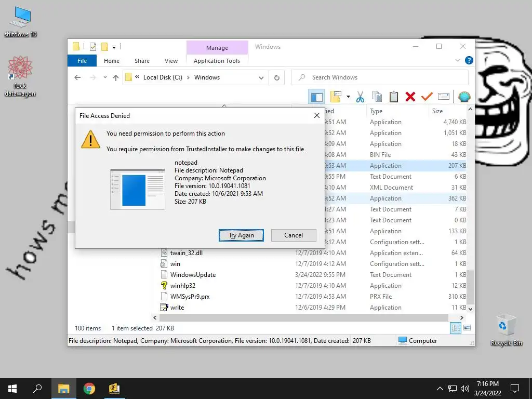Open shitdows 10 desktop icon
Viewport: 532px width, 399px height.
[x=20, y=22]
